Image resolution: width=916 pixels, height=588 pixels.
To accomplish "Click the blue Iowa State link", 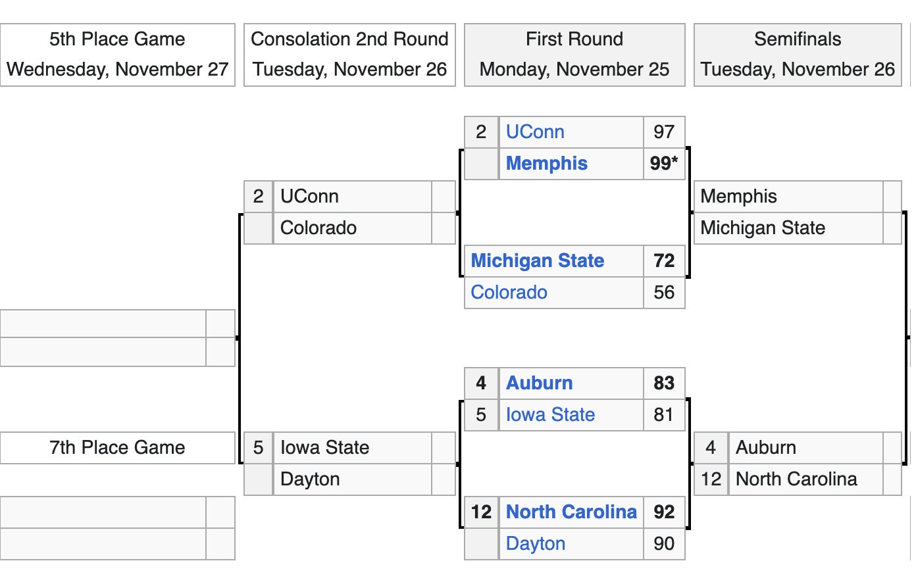I will coord(550,415).
